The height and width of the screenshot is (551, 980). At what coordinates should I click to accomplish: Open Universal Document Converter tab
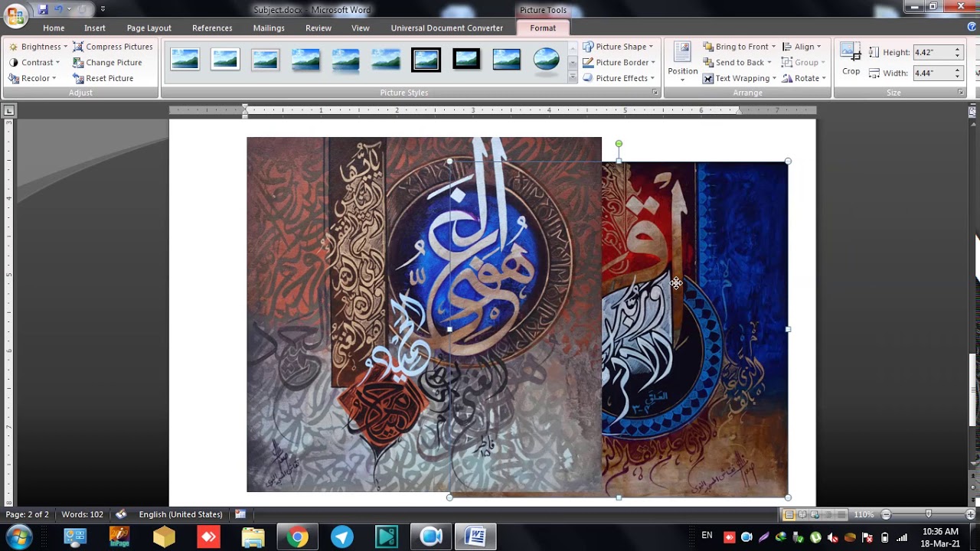(x=447, y=28)
